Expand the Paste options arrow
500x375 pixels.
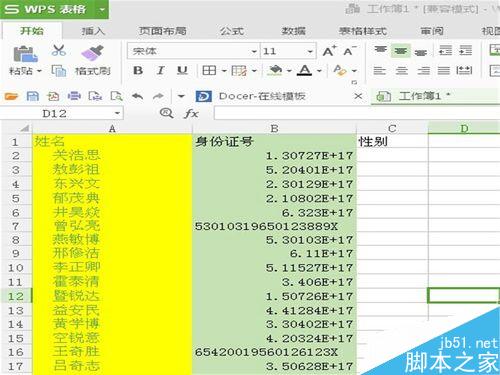coord(39,71)
